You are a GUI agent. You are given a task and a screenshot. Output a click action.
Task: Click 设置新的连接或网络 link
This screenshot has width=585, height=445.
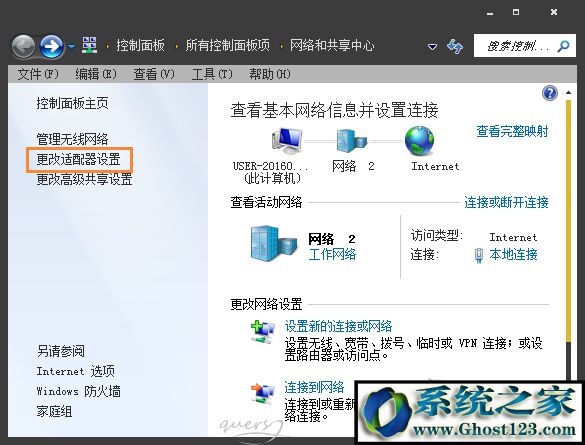pyautogui.click(x=338, y=326)
